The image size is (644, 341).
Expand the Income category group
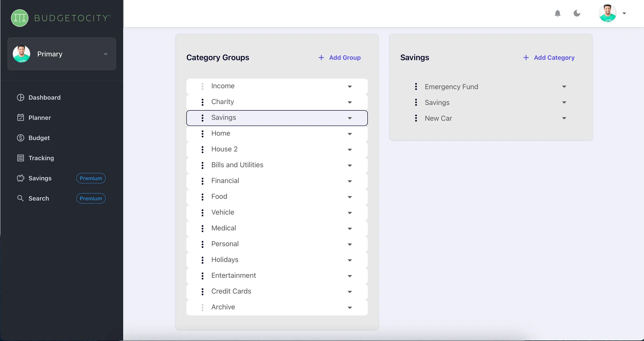tap(350, 87)
